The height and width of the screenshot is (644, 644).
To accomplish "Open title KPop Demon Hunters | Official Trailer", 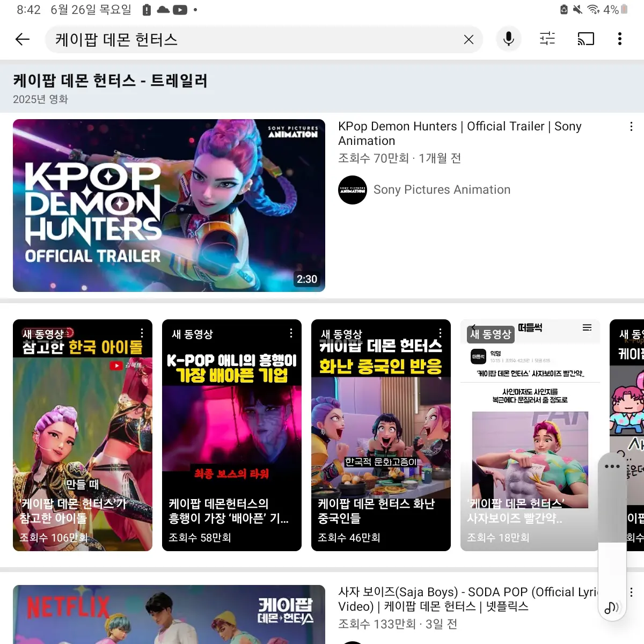I will (460, 134).
